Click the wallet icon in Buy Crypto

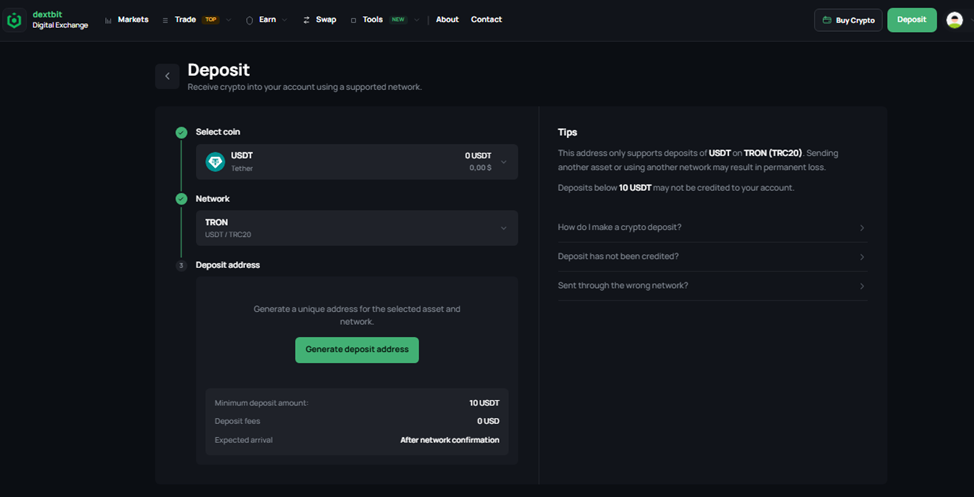click(827, 21)
